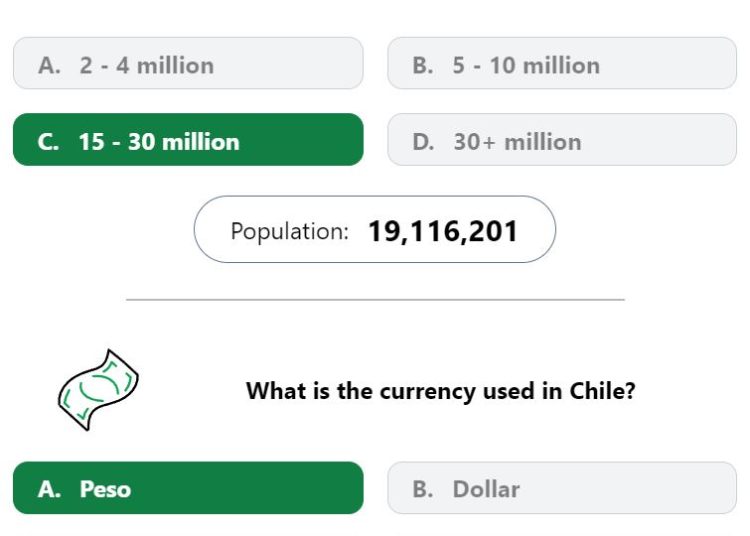Pick the highlighted C. 15 - 30 million answer
Image resolution: width=750 pixels, height=536 pixels.
(188, 140)
